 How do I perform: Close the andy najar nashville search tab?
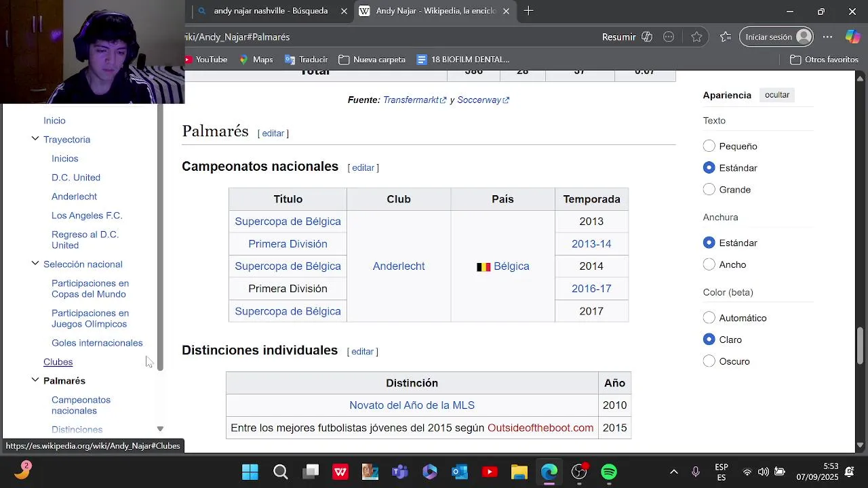344,11
